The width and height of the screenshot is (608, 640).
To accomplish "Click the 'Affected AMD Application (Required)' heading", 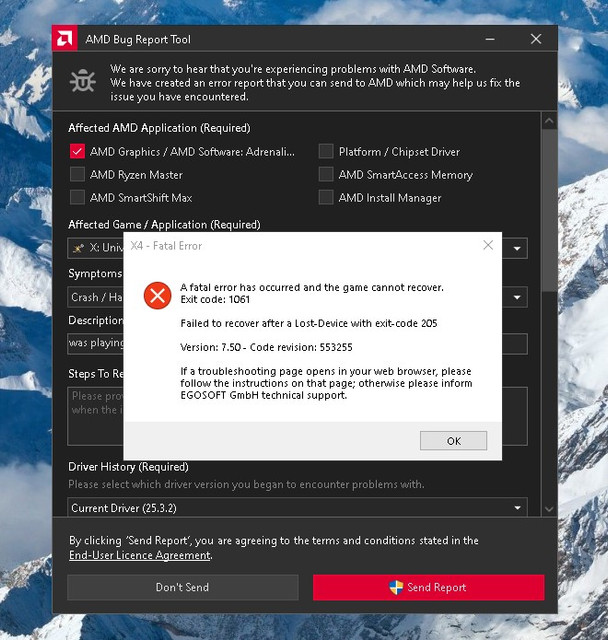I will coord(159,128).
